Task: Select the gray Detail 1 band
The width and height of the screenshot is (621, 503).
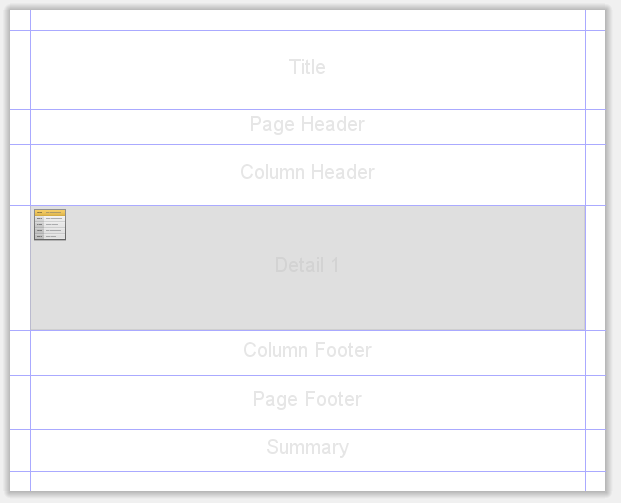Action: (308, 268)
